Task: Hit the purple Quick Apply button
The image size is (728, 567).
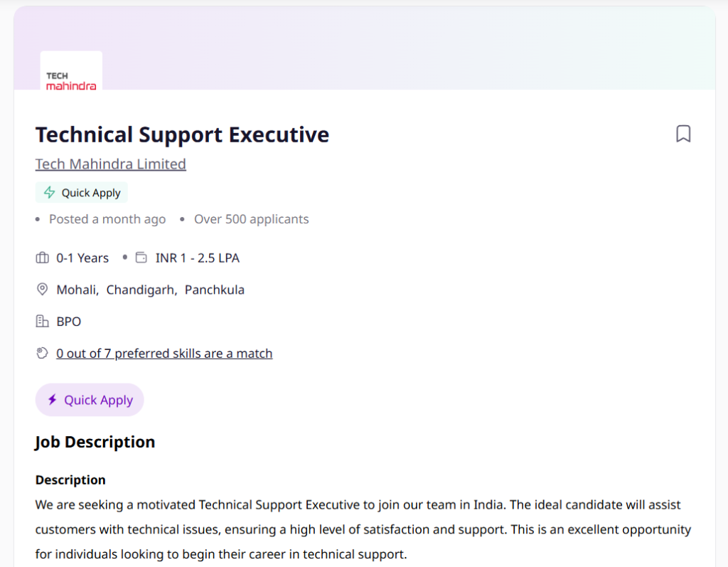Action: pyautogui.click(x=90, y=400)
